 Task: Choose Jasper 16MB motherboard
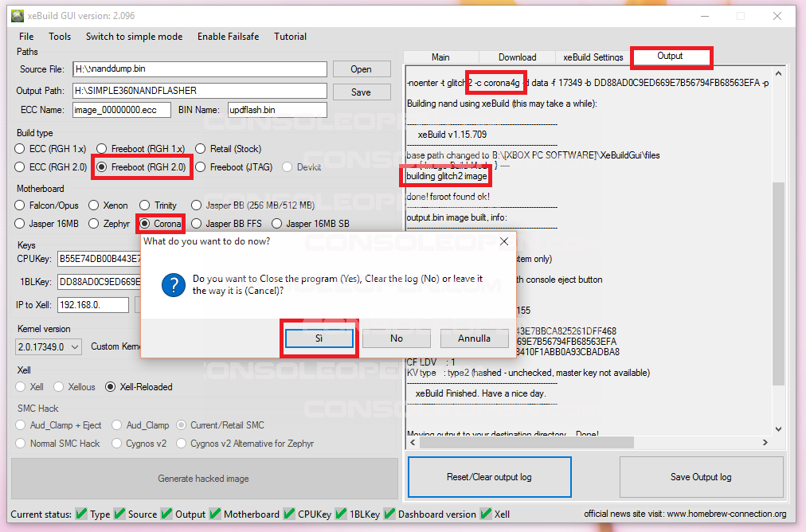click(x=20, y=224)
